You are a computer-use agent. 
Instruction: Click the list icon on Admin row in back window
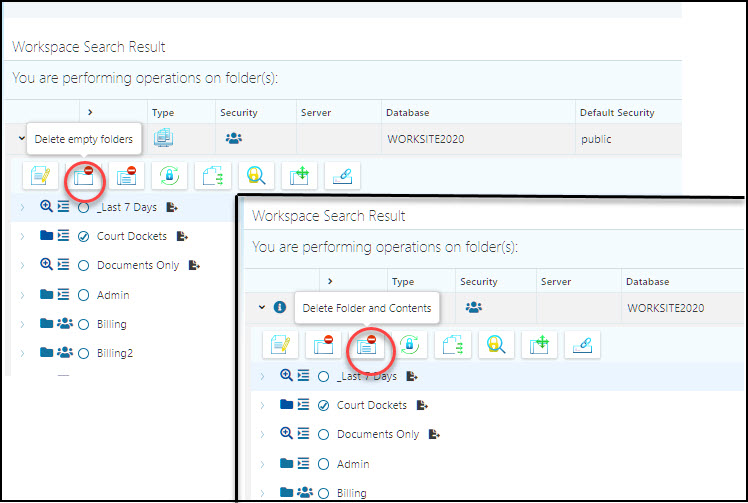point(63,294)
